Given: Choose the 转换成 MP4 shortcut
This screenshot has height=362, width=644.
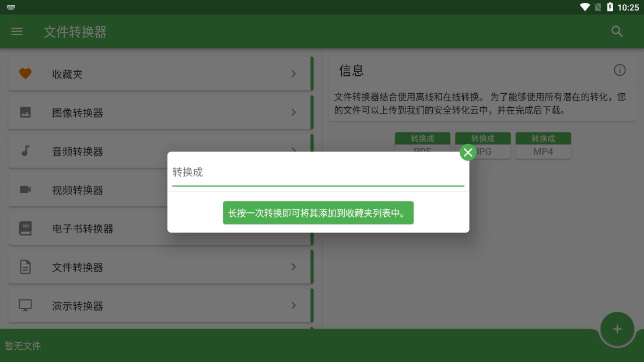Looking at the screenshot, I should pos(543,145).
